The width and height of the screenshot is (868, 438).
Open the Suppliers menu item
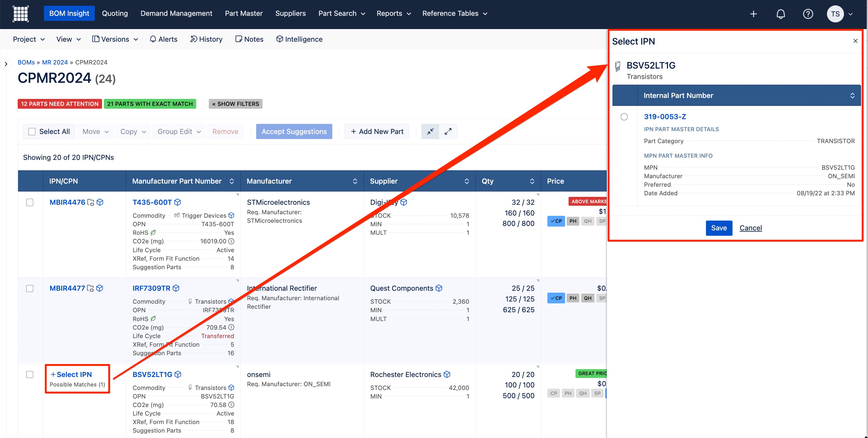tap(291, 14)
